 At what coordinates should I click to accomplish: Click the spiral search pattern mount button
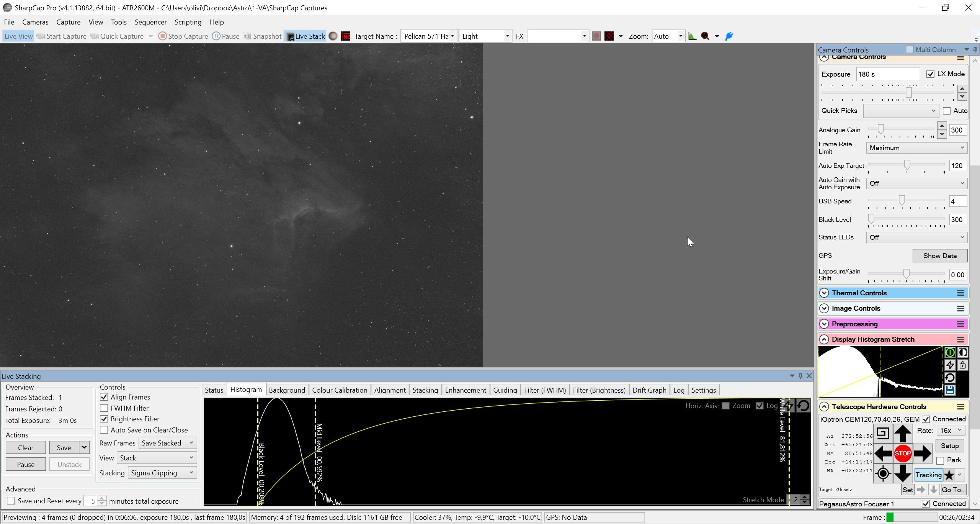point(883,434)
